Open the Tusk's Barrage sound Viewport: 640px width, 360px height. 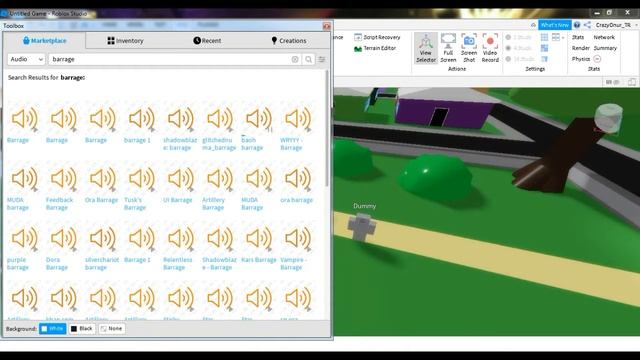point(142,179)
